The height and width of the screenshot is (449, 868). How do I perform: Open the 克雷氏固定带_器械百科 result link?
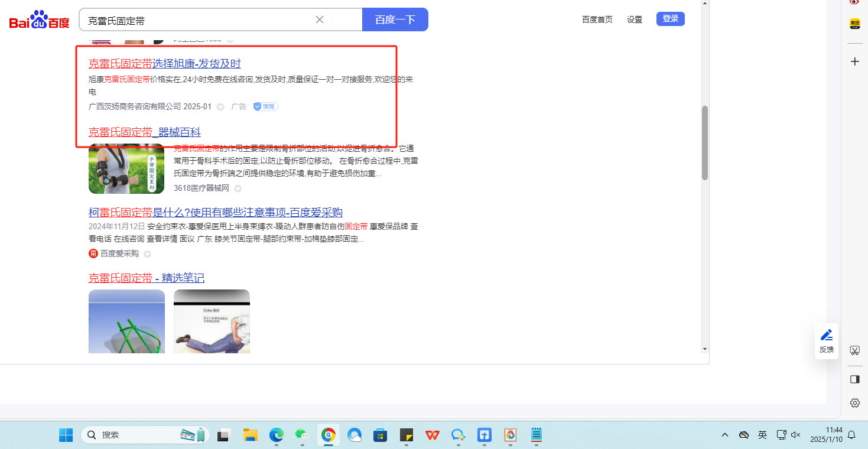pos(145,132)
